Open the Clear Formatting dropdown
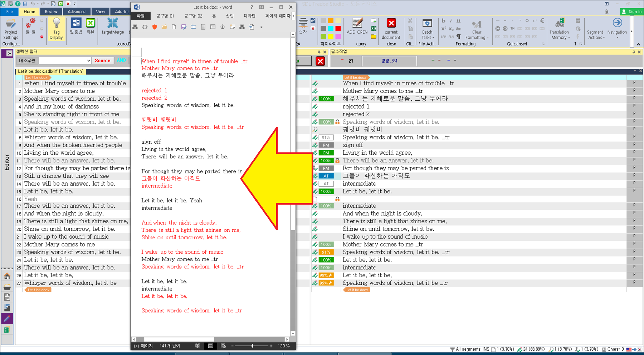Viewport: 644px width, 355px height. click(477, 29)
